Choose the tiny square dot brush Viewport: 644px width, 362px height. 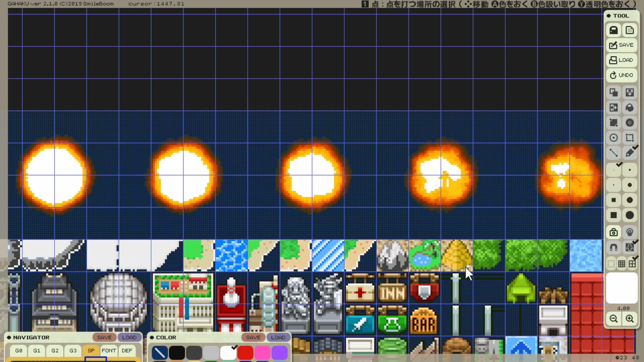click(613, 185)
